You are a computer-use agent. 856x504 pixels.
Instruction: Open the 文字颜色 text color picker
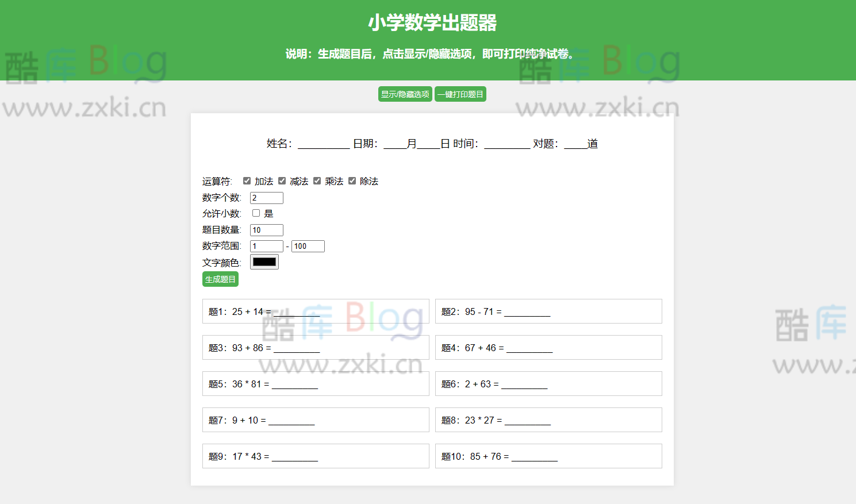coord(264,261)
